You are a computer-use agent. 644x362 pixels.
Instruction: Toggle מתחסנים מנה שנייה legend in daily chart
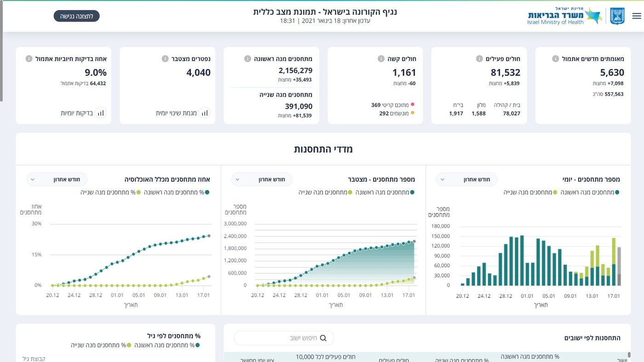531,192
